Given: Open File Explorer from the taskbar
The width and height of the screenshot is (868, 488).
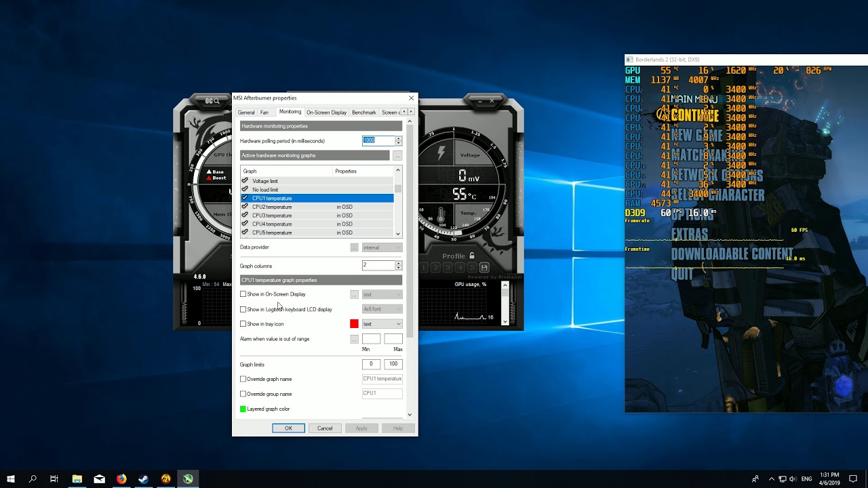Looking at the screenshot, I should tap(77, 479).
